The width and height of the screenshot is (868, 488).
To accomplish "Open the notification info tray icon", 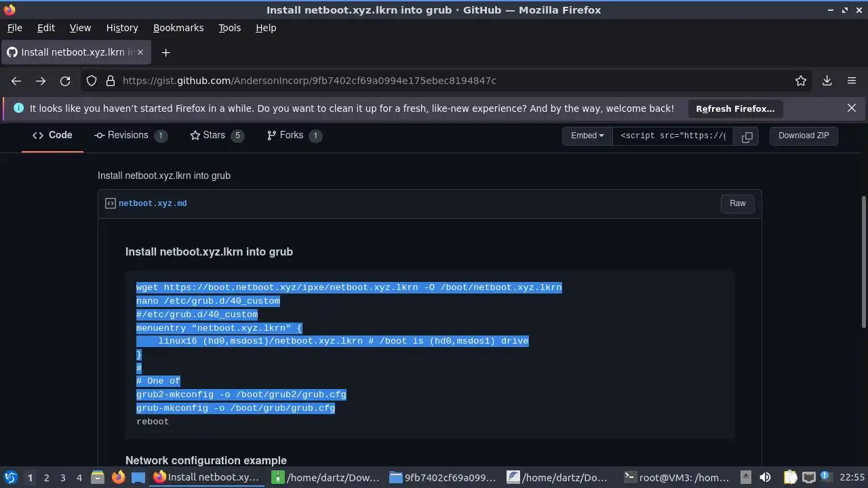I will tap(826, 477).
